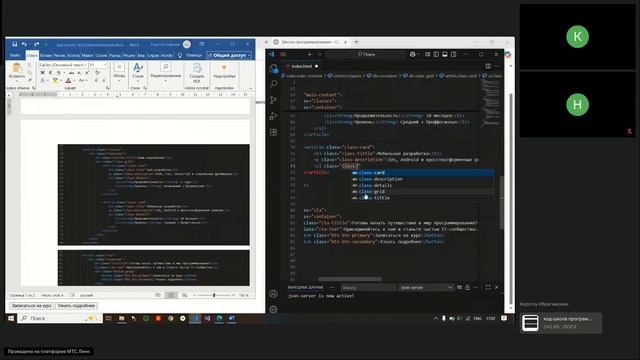Open the Вставка ribbon tab in Word
Viewport: 640px width, 360px height.
46,55
